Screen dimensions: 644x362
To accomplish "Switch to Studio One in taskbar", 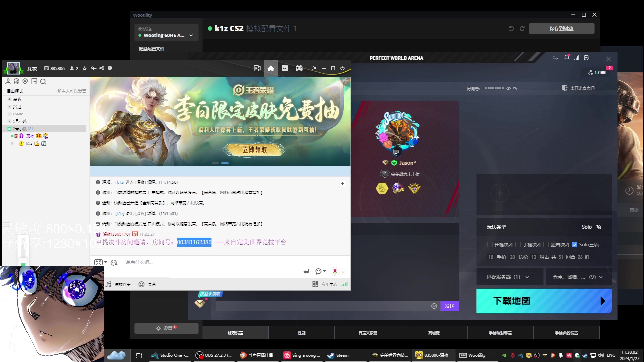I will [x=170, y=355].
